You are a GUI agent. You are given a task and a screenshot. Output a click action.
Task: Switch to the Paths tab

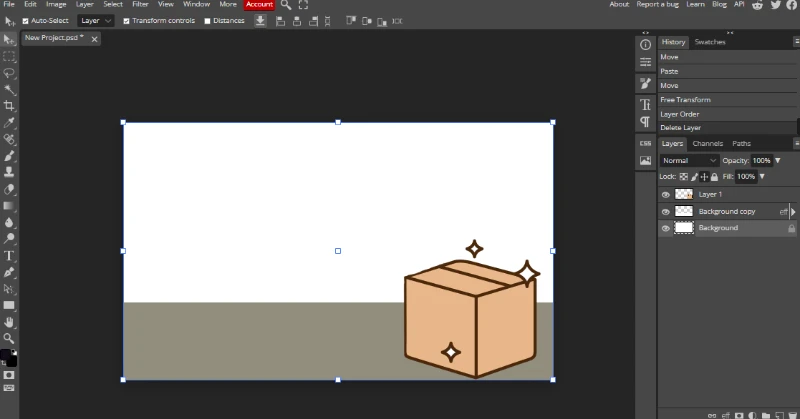[x=741, y=143]
